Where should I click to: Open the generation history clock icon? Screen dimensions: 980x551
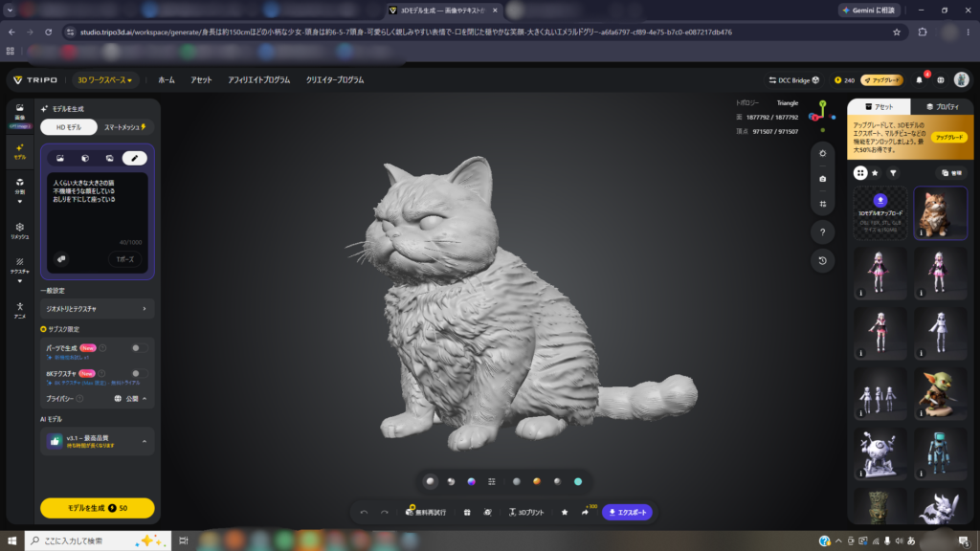[x=822, y=260]
